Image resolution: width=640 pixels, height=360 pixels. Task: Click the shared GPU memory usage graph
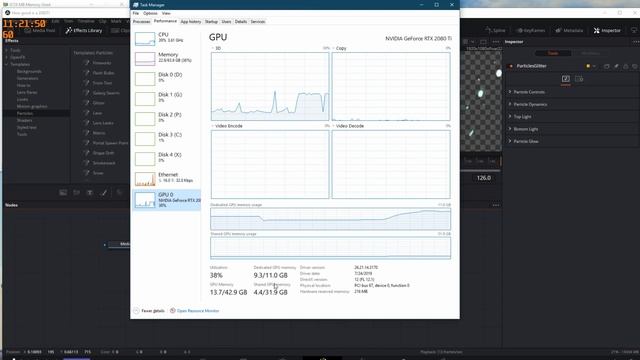[x=331, y=248]
